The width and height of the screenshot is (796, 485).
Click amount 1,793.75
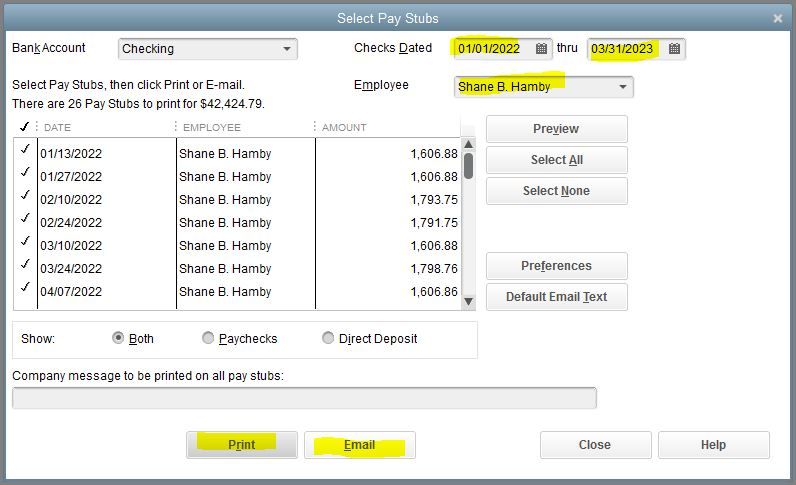(x=434, y=200)
